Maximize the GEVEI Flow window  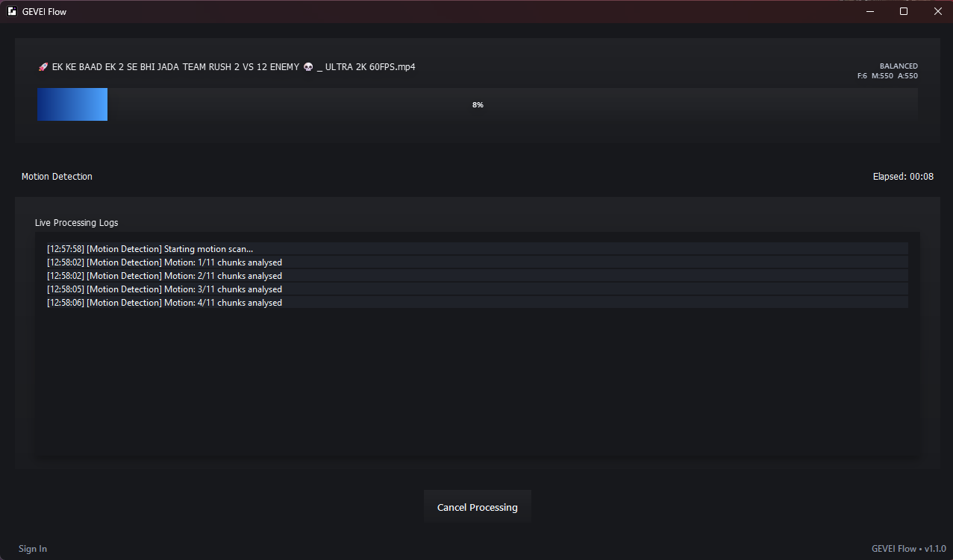click(904, 11)
